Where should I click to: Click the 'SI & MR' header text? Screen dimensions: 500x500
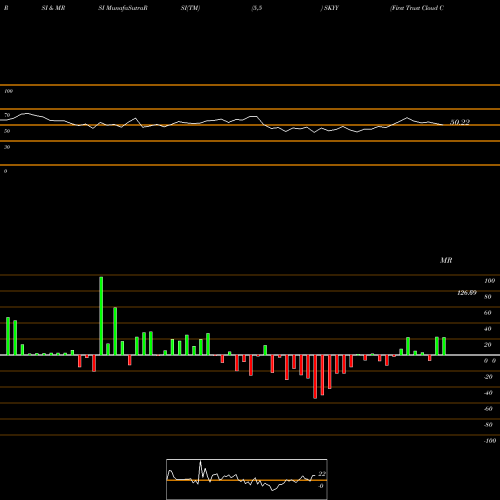[53, 8]
